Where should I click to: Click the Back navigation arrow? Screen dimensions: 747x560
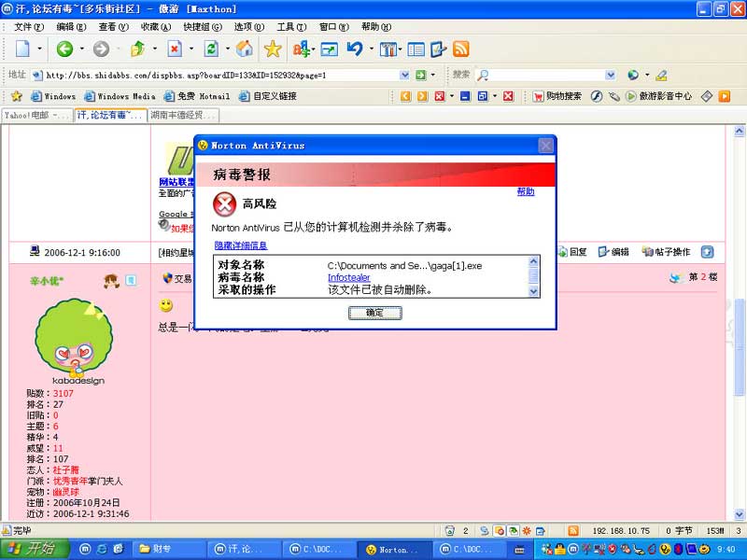point(63,49)
